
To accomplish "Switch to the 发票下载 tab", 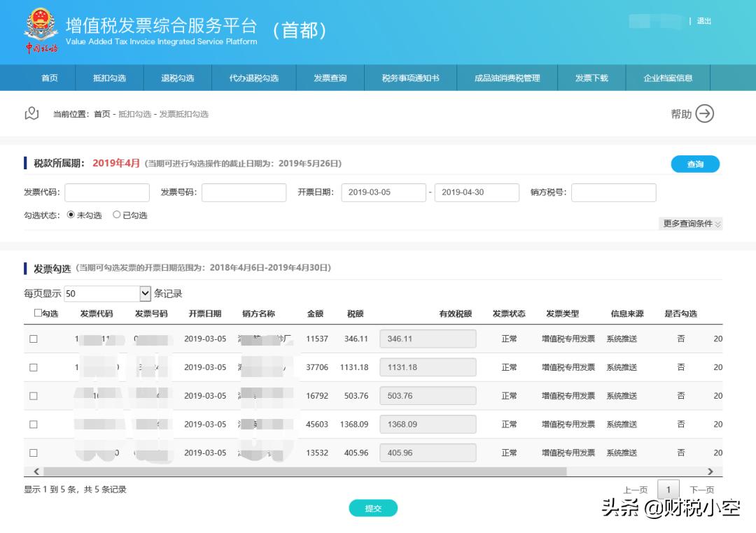I will [x=589, y=78].
